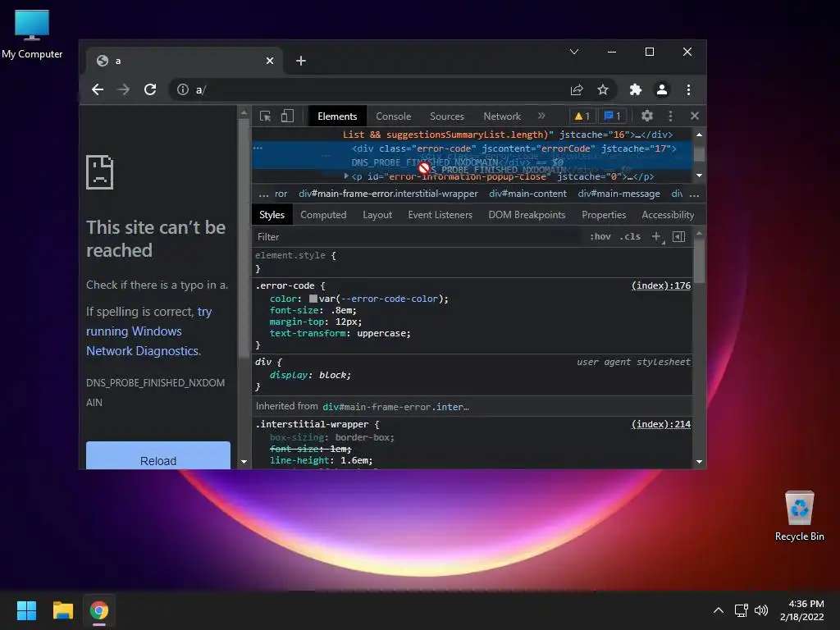Select the Styles subtab
This screenshot has height=630, width=840.
click(x=272, y=215)
